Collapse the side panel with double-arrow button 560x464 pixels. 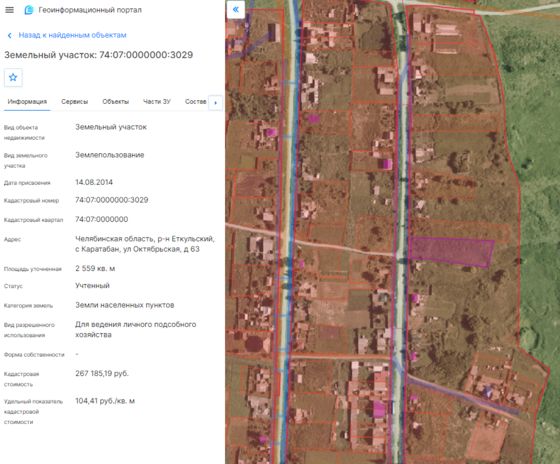(236, 10)
